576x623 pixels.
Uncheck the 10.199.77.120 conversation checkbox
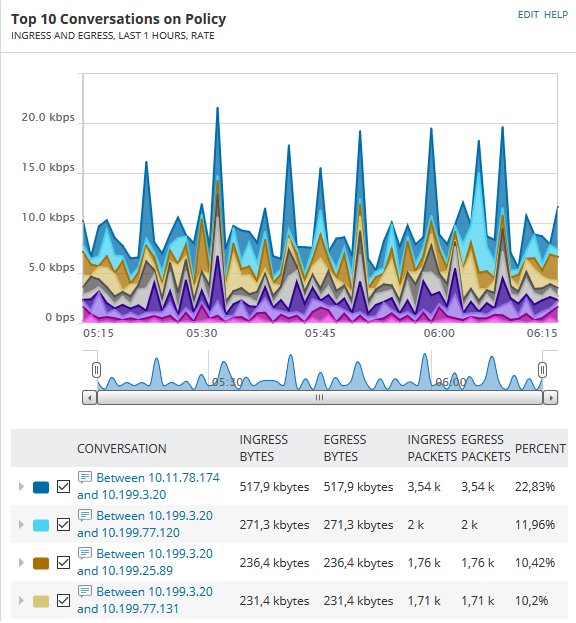coord(64,525)
